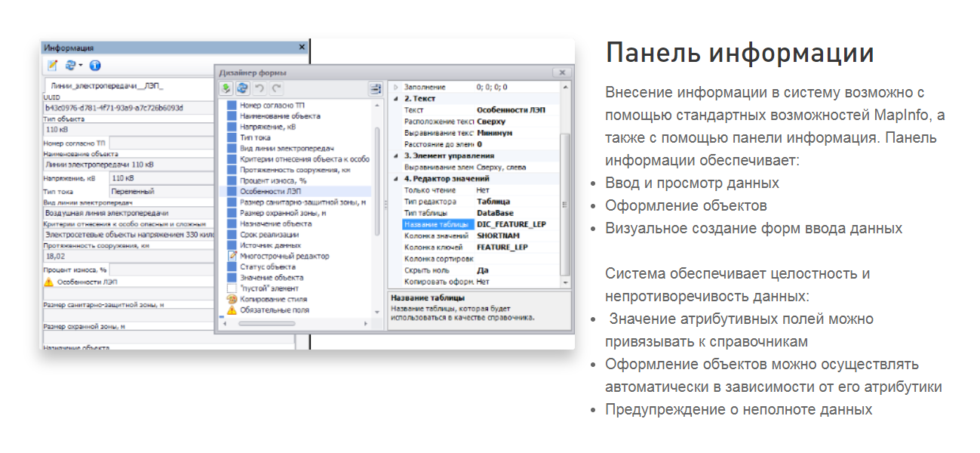Screen dimensions: 980x453
Task: Collapse '4. Редактор значений' property group
Action: click(396, 178)
